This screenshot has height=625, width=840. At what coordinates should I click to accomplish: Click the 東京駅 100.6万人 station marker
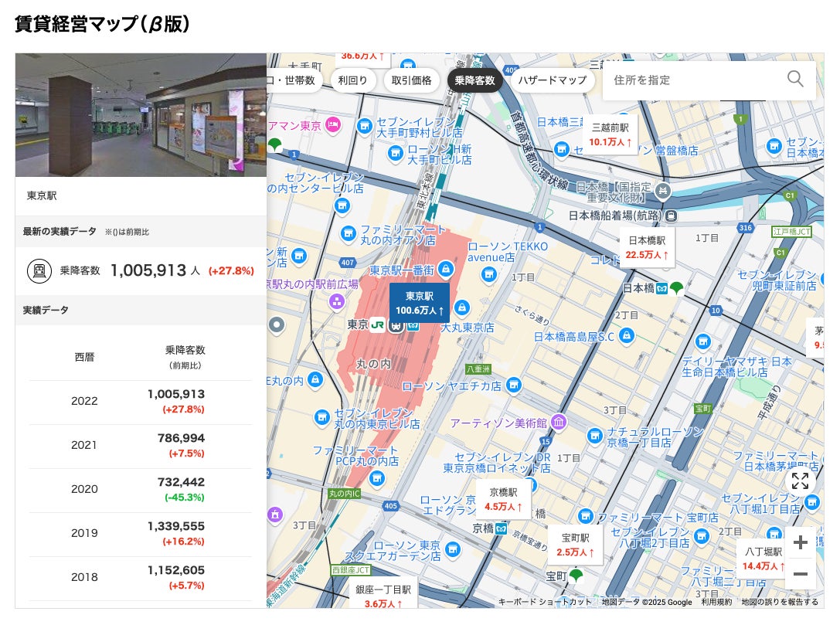point(419,303)
